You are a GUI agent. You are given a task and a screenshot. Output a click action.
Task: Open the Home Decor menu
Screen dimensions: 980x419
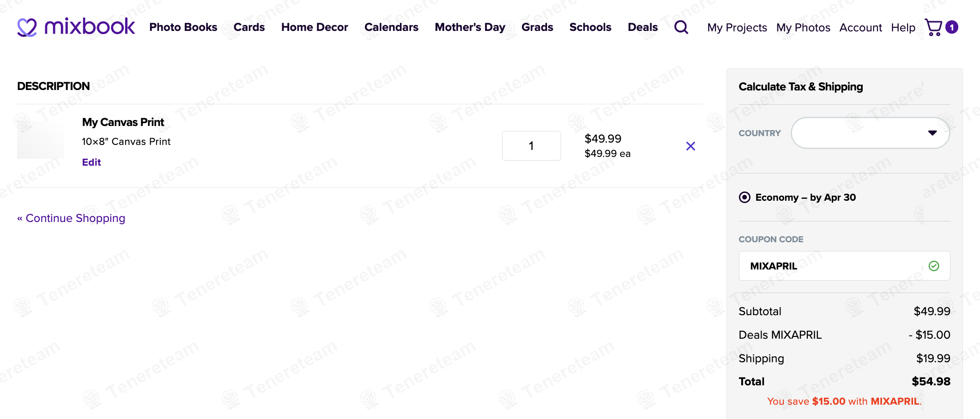point(315,27)
